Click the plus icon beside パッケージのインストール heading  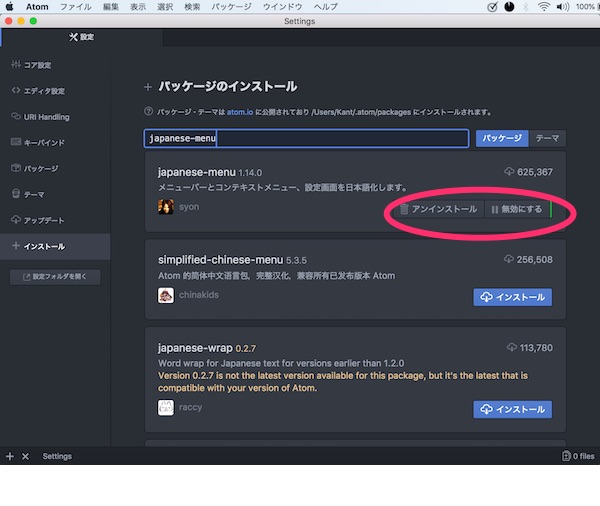[x=148, y=87]
